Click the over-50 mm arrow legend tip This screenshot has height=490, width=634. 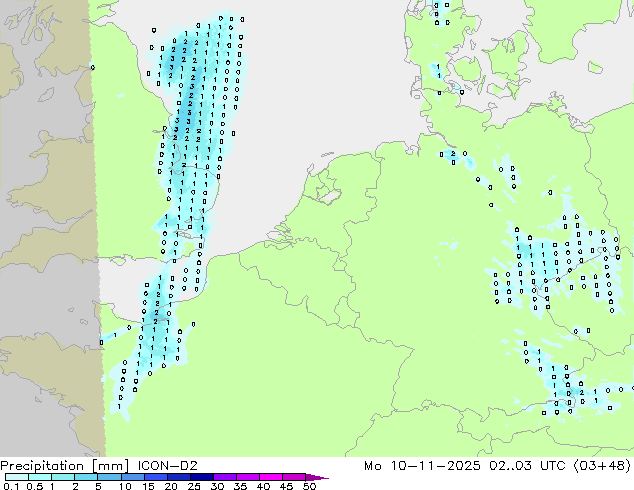pyautogui.click(x=317, y=477)
